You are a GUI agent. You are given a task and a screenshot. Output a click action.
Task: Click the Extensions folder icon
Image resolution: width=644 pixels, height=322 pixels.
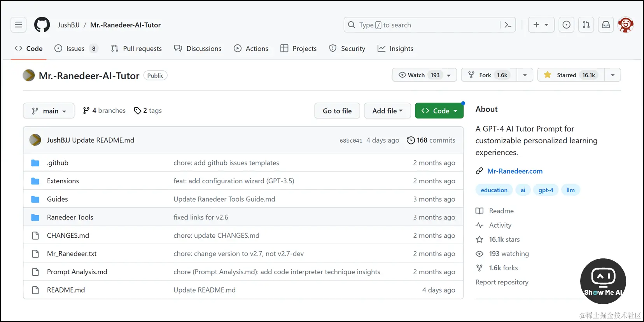(x=35, y=181)
